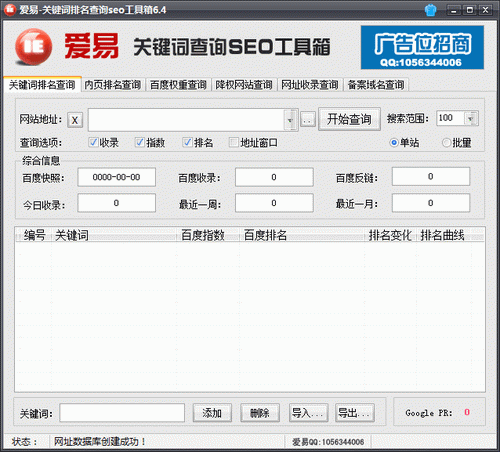Toggle the 指数 checkbox

140,142
